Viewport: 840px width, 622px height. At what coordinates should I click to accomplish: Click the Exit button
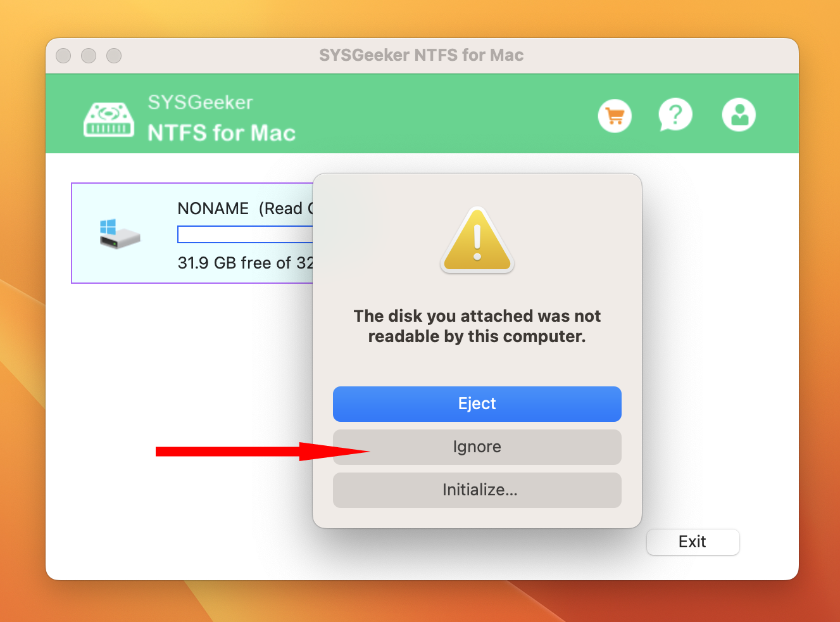pyautogui.click(x=693, y=542)
